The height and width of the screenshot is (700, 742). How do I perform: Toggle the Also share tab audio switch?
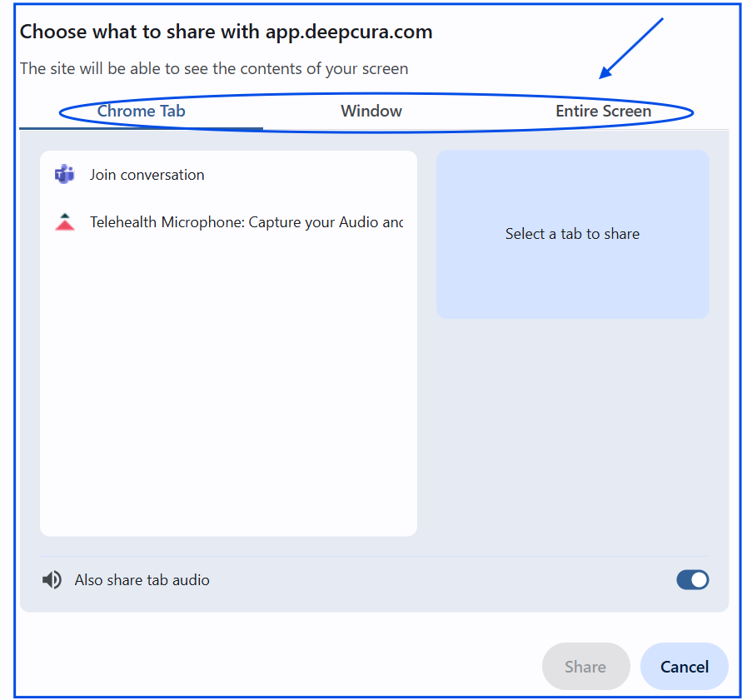(x=692, y=580)
